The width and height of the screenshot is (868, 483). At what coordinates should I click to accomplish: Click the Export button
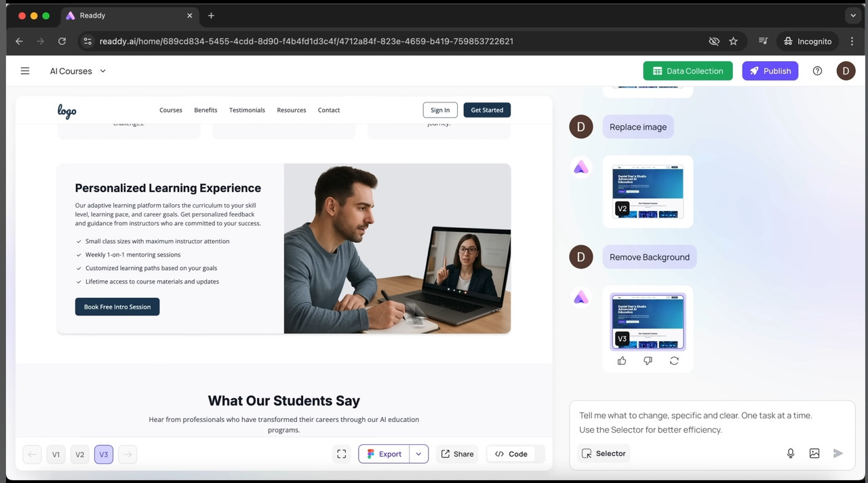click(x=384, y=454)
